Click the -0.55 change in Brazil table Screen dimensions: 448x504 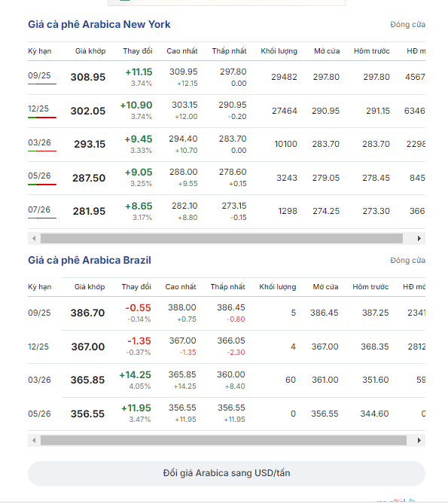click(x=138, y=308)
